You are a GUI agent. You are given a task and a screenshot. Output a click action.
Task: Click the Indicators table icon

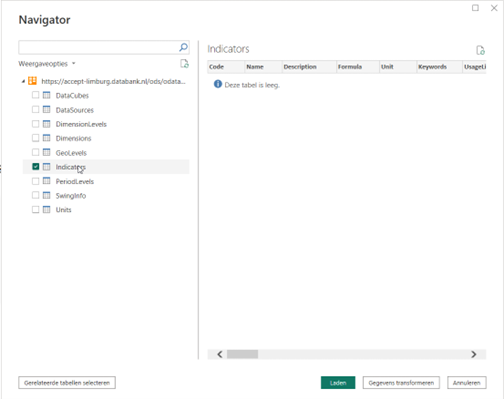click(47, 167)
